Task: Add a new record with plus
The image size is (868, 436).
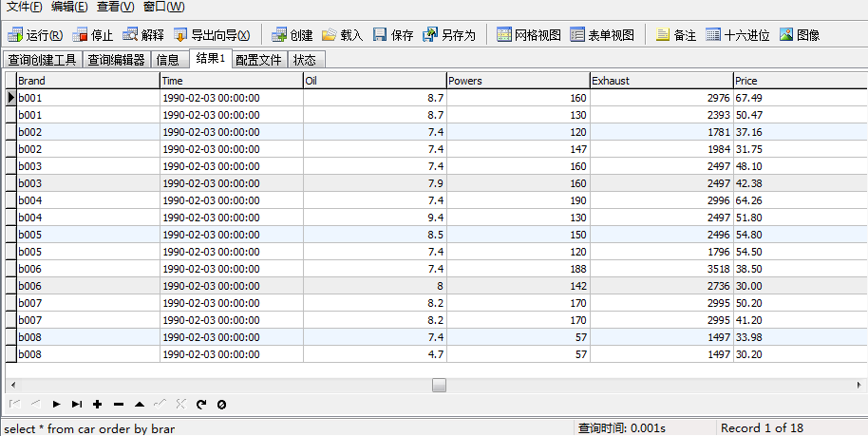Action: 98,405
